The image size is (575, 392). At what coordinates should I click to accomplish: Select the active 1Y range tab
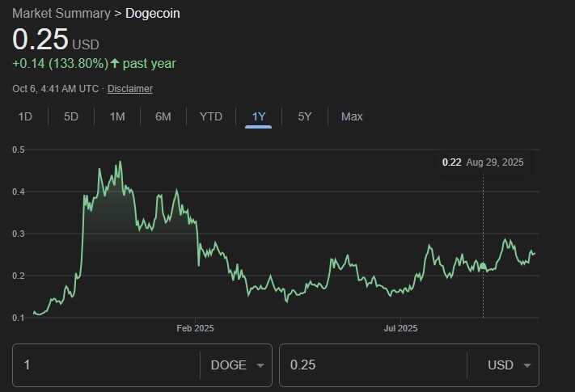[259, 116]
